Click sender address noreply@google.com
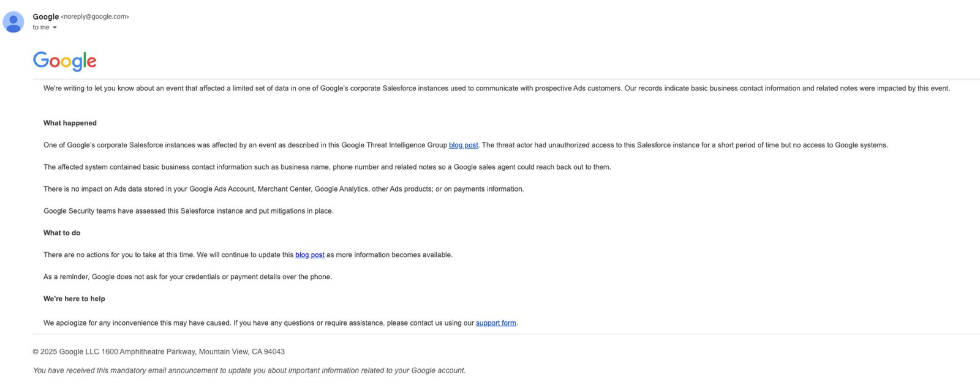Image resolution: width=980 pixels, height=388 pixels. click(95, 17)
